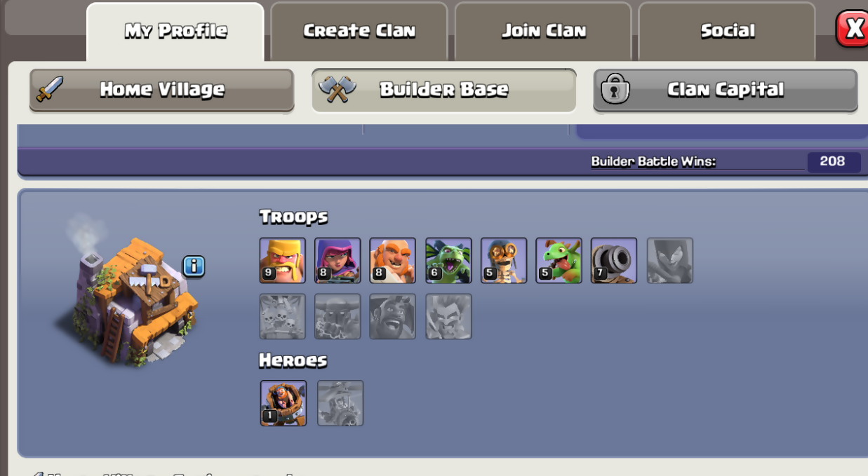Screen dimensions: 868x476
Task: Click the locked Drop Ship troop icon
Action: pyautogui.click(x=282, y=316)
